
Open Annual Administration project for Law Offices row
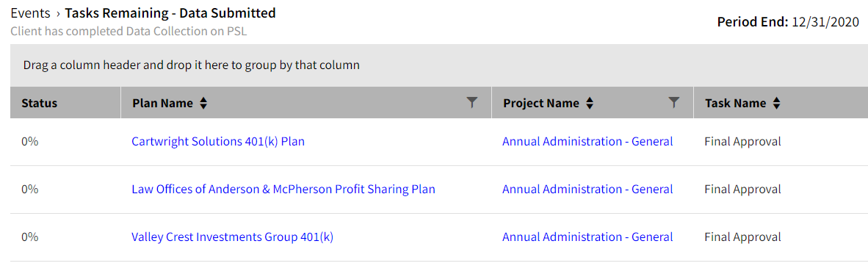[587, 190]
